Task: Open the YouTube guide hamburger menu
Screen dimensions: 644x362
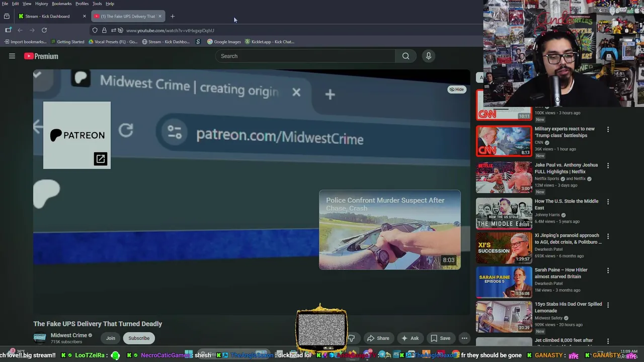Action: pyautogui.click(x=12, y=56)
